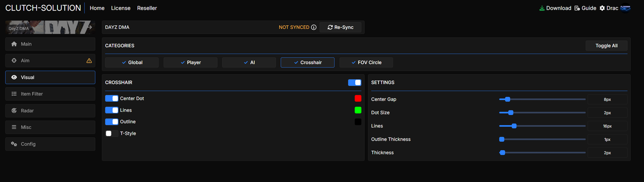Click the CLUTCH-SOLUTION logo
The image size is (644, 182).
click(43, 8)
